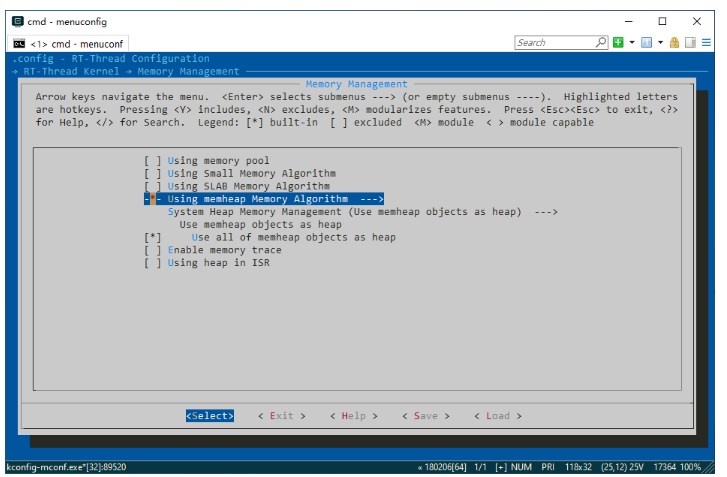Click the resize grip at status bar corner
This screenshot has width=727, height=477.
708,467
